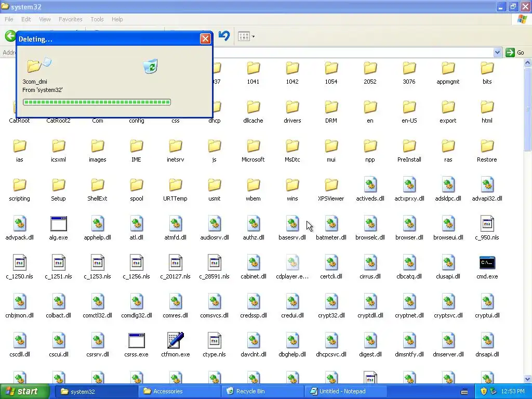Click the deletion progress bar
The image size is (532, 399).
(97, 102)
